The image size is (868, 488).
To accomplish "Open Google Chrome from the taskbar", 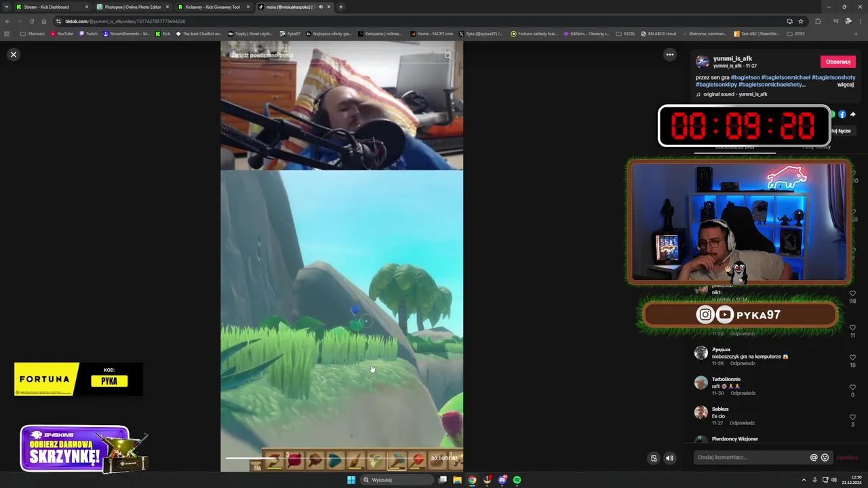I will (473, 480).
